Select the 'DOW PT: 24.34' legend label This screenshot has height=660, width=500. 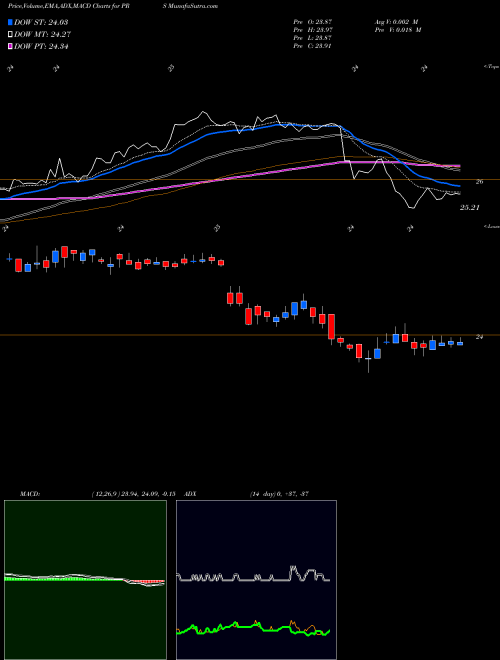(x=41, y=46)
